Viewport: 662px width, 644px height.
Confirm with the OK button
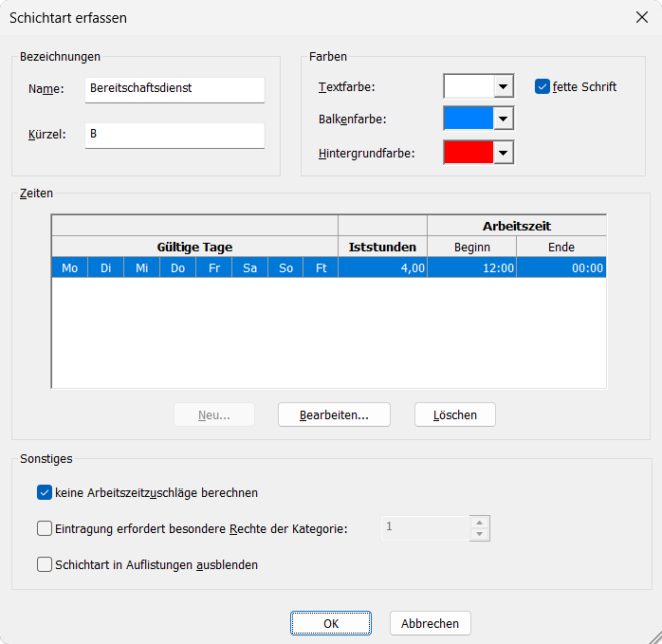[331, 623]
